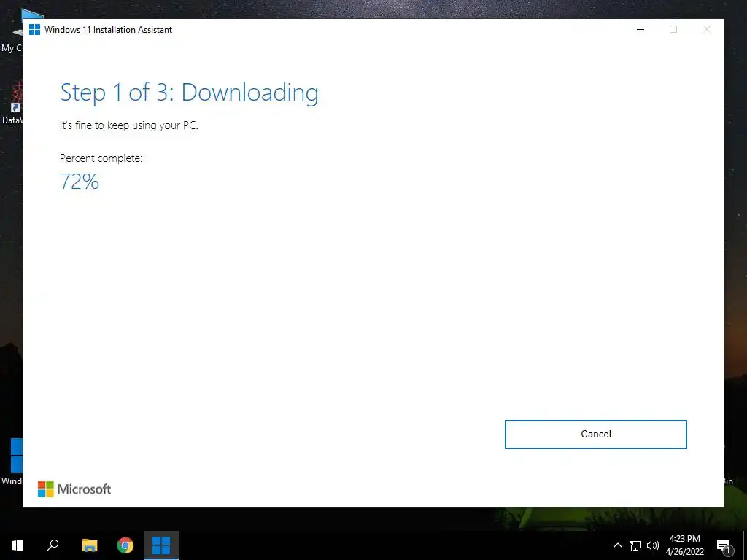
Task: Click the 'Windows 11 Installation Assistant' title text
Action: click(108, 29)
